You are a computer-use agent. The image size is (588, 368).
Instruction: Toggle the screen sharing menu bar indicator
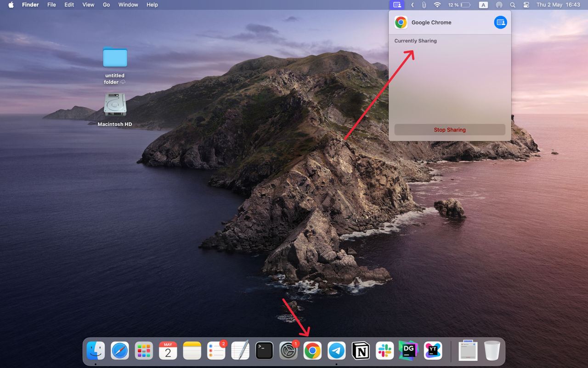(397, 5)
